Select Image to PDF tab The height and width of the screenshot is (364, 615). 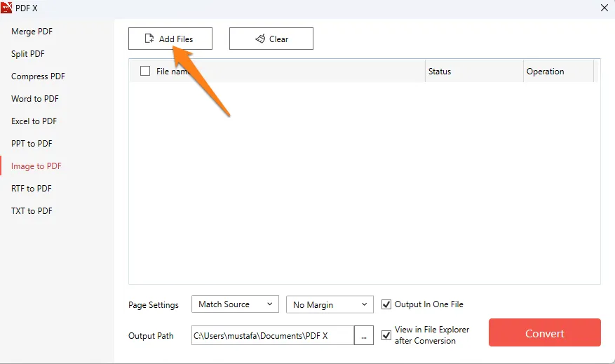(x=36, y=166)
